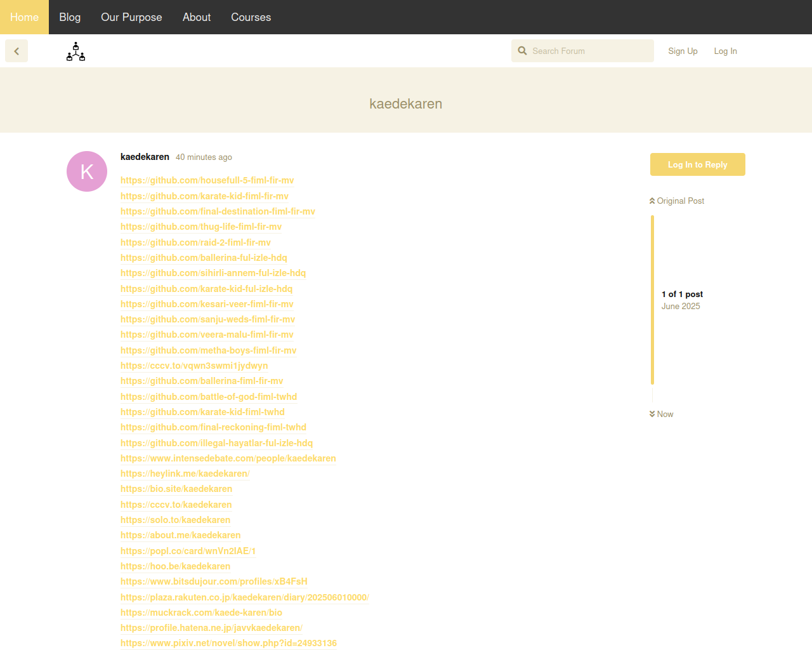812x650 pixels.
Task: Open the heylink.me/kaedekaren link
Action: (x=185, y=474)
